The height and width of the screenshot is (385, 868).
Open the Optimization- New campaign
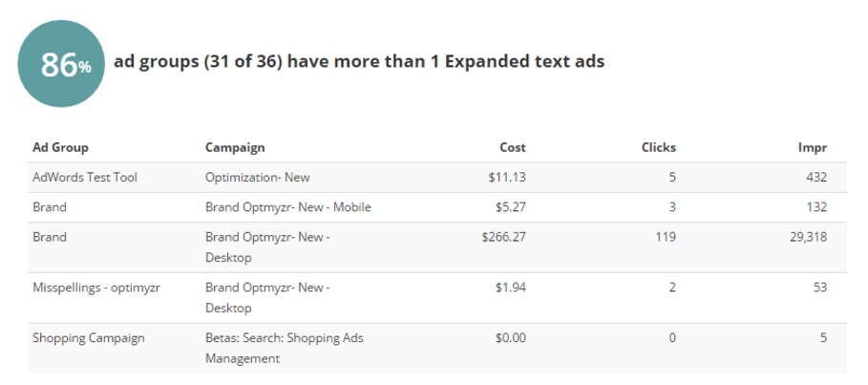point(258,178)
